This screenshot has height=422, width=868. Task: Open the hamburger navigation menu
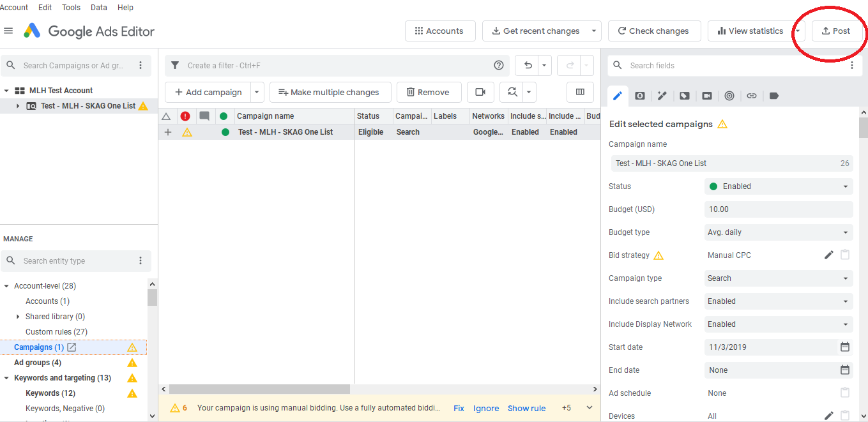8,31
